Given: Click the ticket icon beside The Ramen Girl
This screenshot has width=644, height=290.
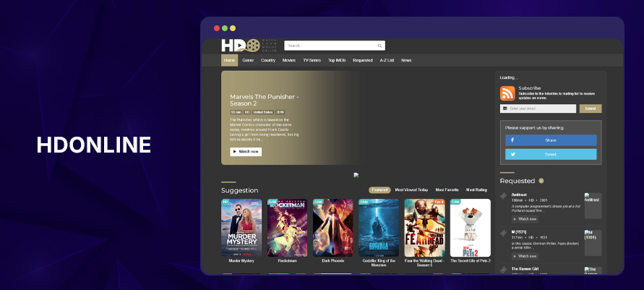Looking at the screenshot, I should point(504,270).
